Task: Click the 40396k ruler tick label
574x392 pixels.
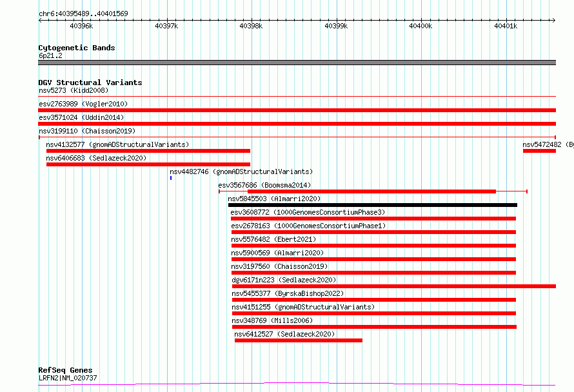Action: pyautogui.click(x=81, y=26)
